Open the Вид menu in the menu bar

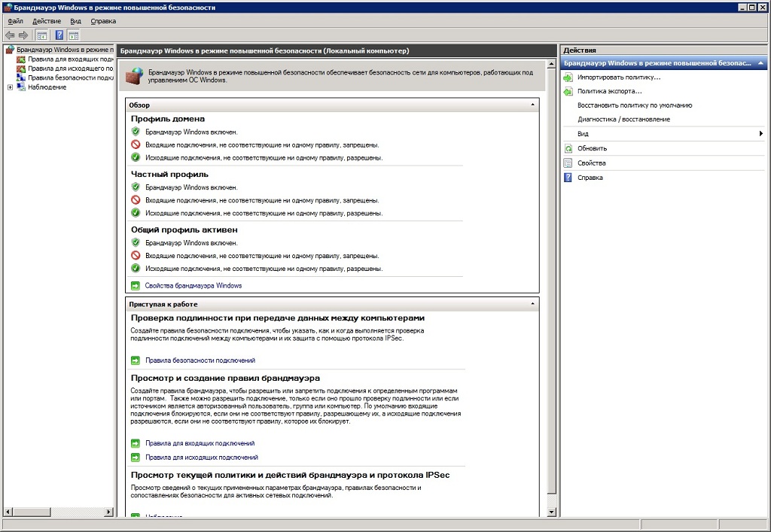click(75, 21)
